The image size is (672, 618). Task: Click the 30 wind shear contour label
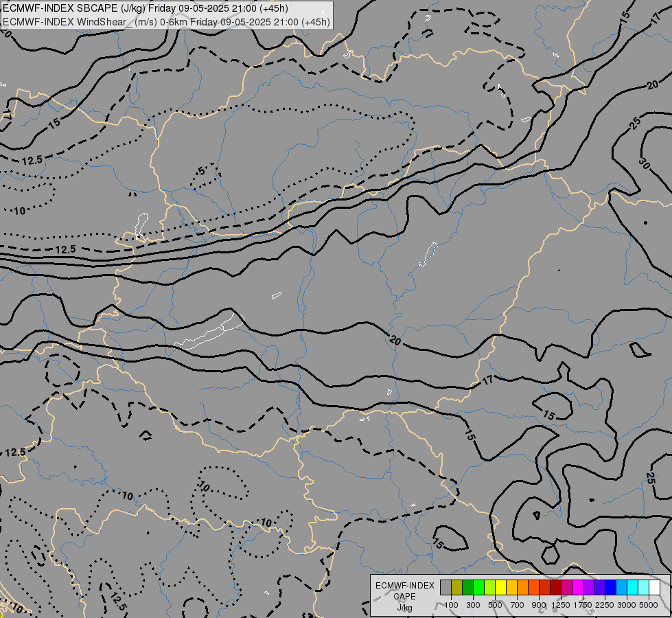tap(644, 163)
